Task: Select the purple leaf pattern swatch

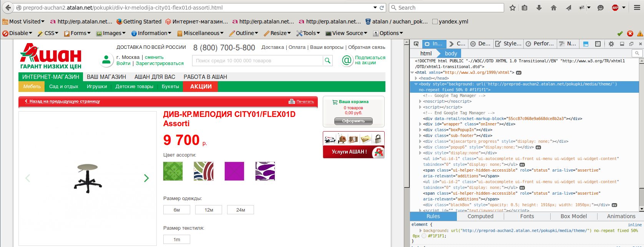Action: (265, 171)
